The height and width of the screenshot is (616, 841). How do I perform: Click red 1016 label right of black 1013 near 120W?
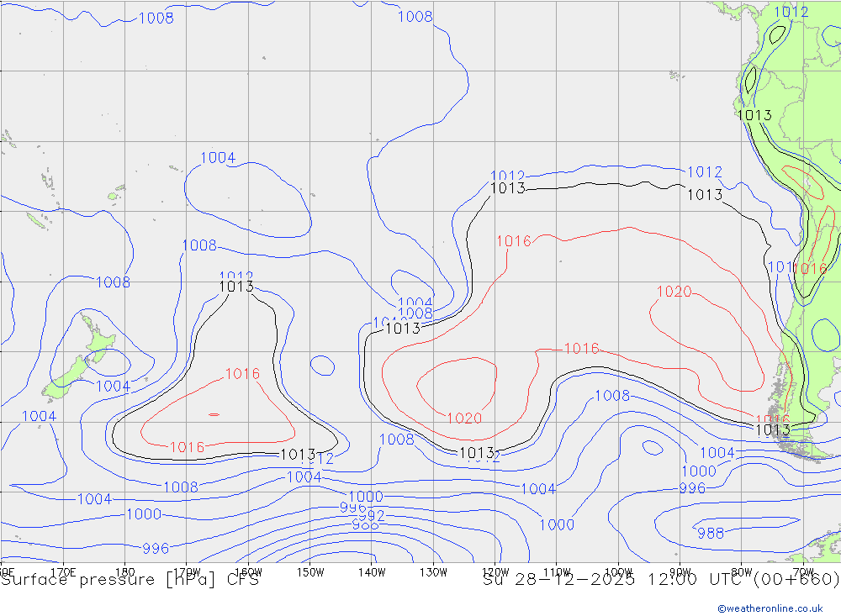[514, 241]
